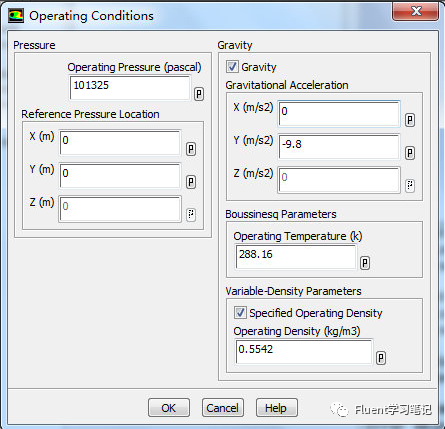
Task: Click the Gravity X acceleration field
Action: (339, 114)
